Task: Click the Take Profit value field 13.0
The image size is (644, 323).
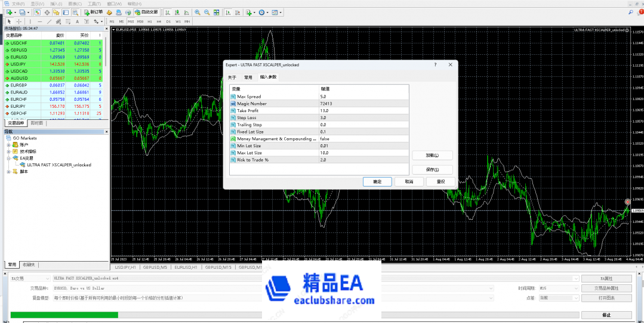Action: [x=364, y=110]
